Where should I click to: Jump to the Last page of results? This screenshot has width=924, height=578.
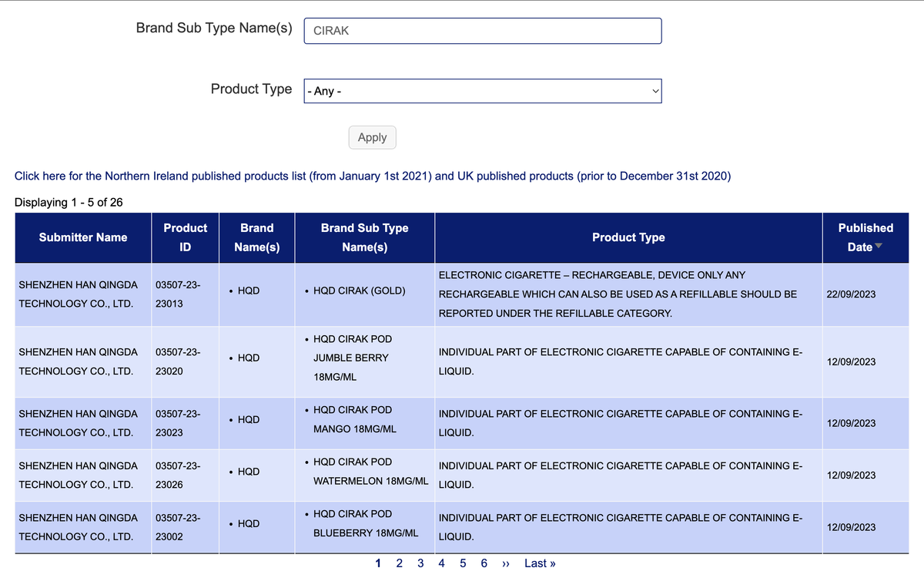pos(540,563)
